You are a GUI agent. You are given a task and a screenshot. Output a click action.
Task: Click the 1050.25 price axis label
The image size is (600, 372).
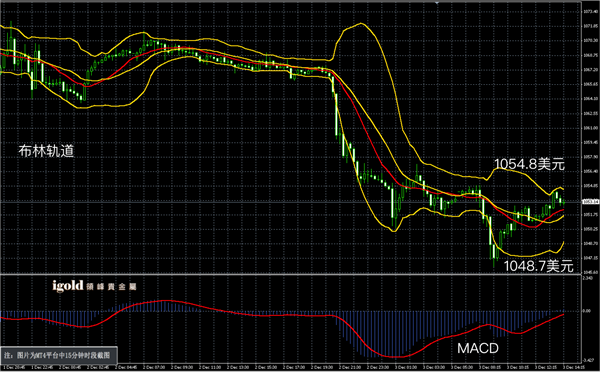tap(590, 229)
